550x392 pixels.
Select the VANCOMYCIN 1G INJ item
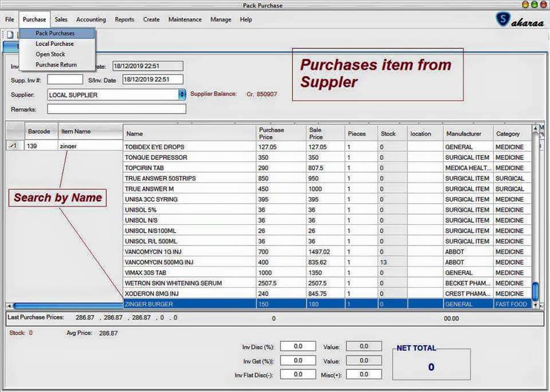(328, 252)
